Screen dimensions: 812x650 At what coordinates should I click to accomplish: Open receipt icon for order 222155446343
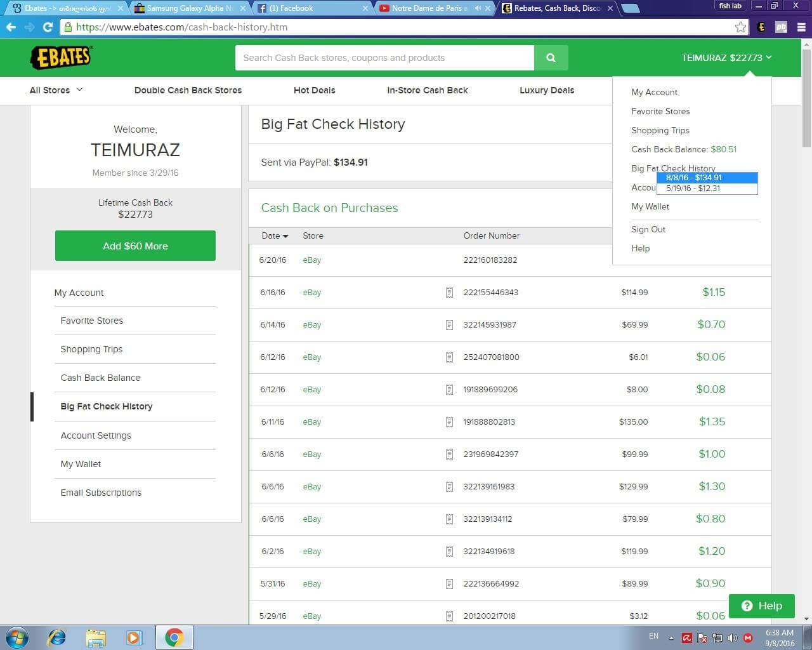[449, 293]
